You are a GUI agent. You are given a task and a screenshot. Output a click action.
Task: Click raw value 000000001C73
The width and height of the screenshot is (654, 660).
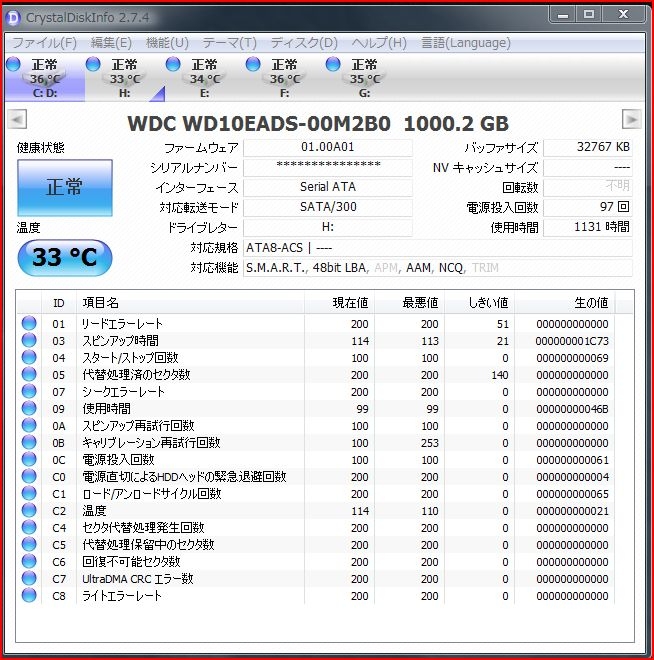[x=572, y=341]
